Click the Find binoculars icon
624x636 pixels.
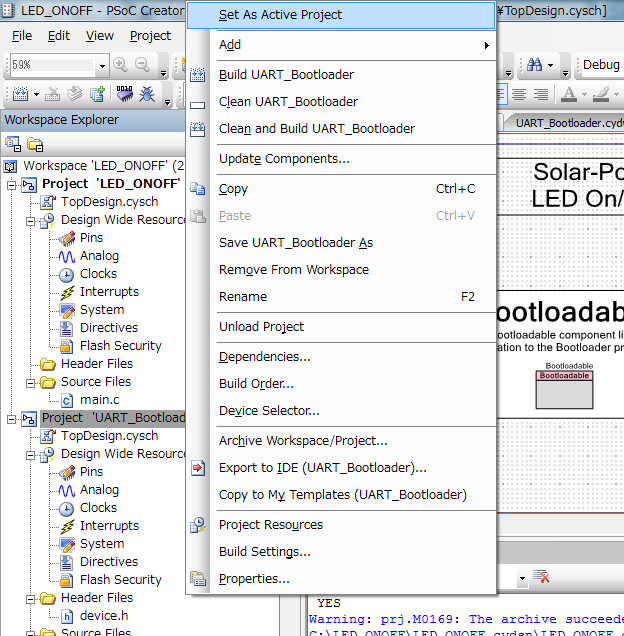pos(534,64)
